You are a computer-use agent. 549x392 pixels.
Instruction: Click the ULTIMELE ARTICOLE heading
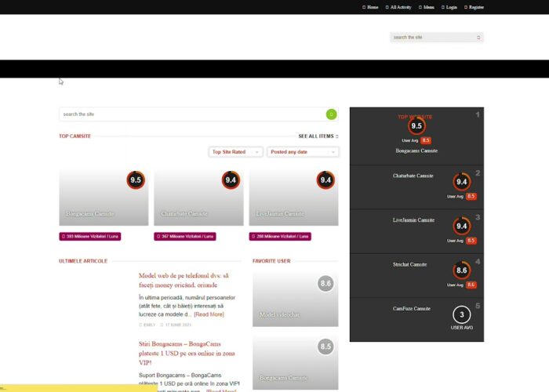(x=83, y=261)
